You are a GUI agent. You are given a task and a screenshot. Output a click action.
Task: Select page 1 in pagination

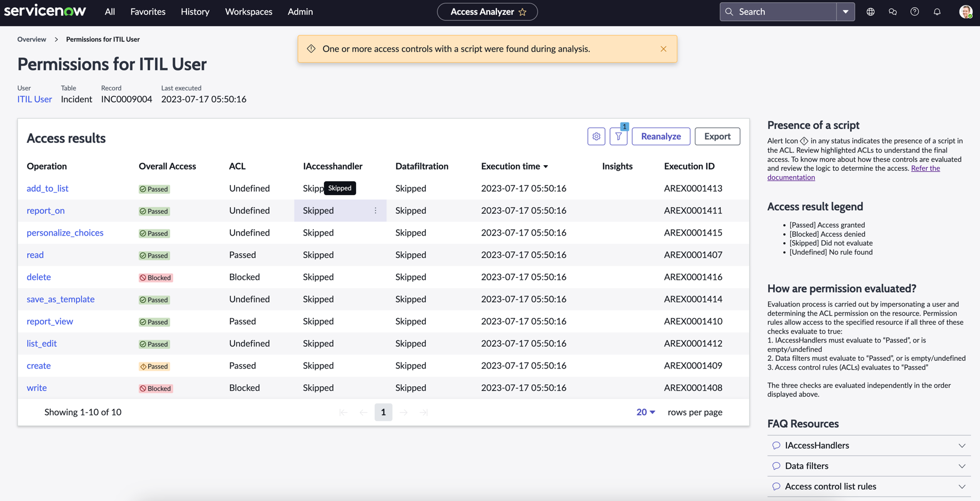(383, 412)
